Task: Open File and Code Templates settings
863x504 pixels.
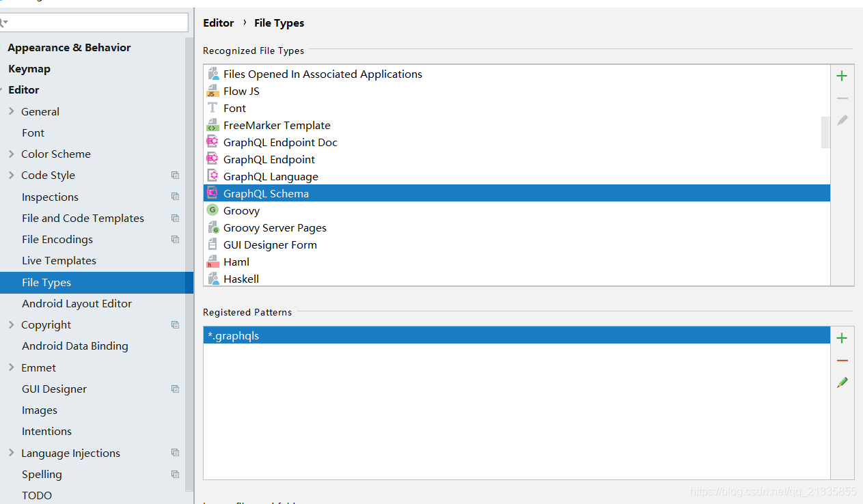Action: (x=83, y=219)
